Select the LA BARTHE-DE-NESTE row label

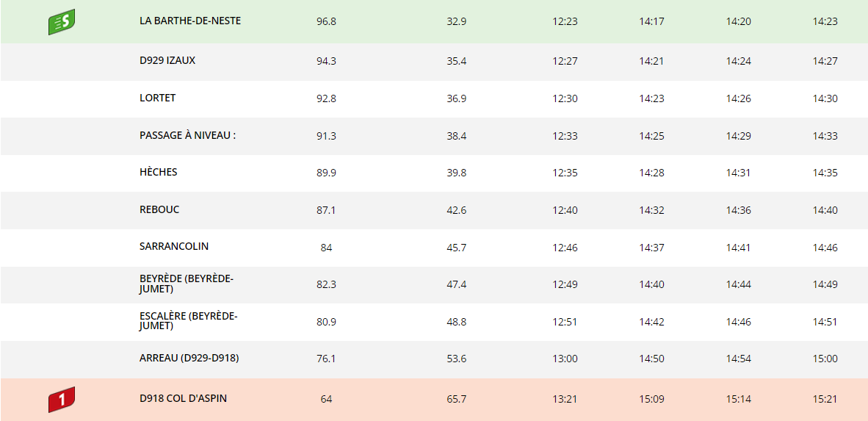pyautogui.click(x=190, y=21)
